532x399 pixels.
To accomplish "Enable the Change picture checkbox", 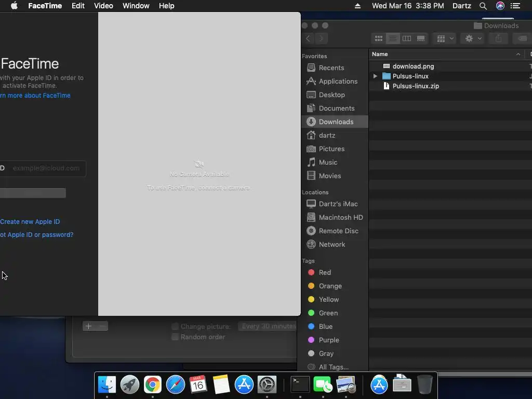I will (175, 326).
